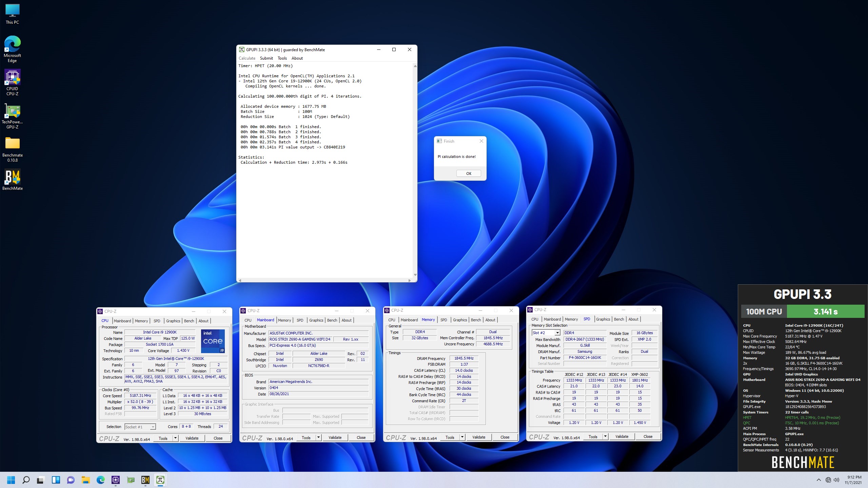Click ROG STRIX Z690-A model field
The height and width of the screenshot is (488, 868).
pos(300,339)
